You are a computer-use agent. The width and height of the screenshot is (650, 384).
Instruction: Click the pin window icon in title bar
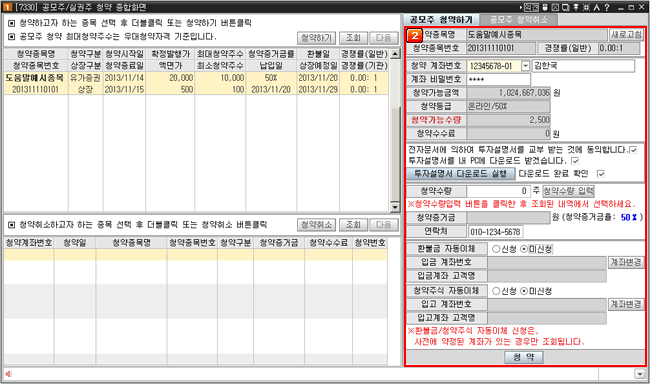click(576, 7)
